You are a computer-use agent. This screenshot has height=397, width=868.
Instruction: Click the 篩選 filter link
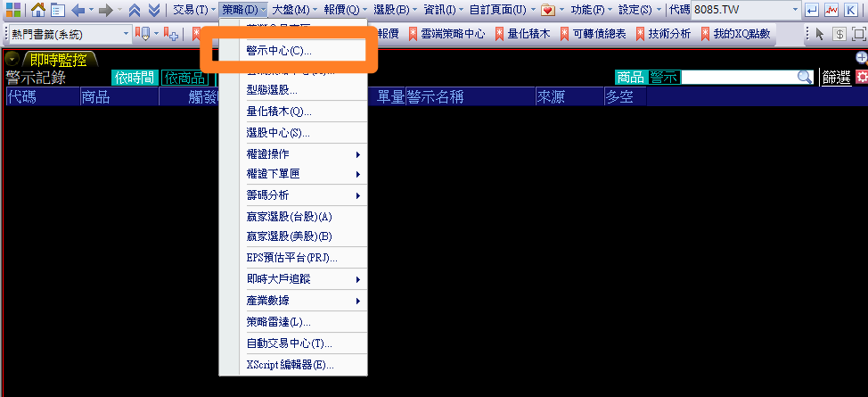tap(836, 78)
